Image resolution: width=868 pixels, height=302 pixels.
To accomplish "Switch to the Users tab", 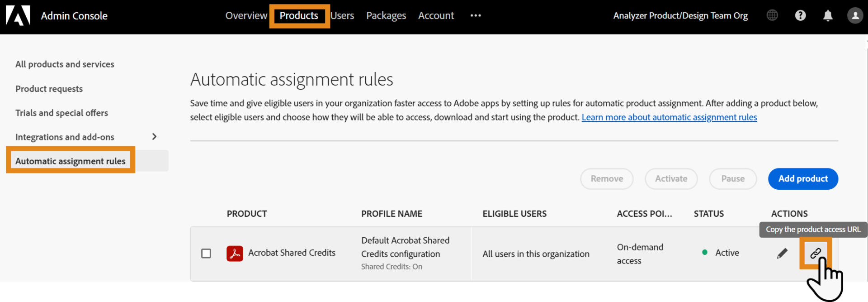I will click(x=342, y=15).
